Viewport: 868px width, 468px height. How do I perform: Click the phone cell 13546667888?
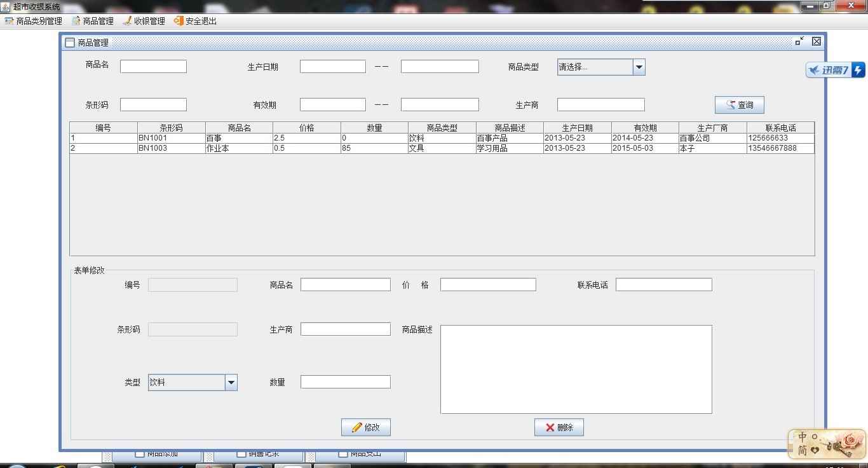780,148
